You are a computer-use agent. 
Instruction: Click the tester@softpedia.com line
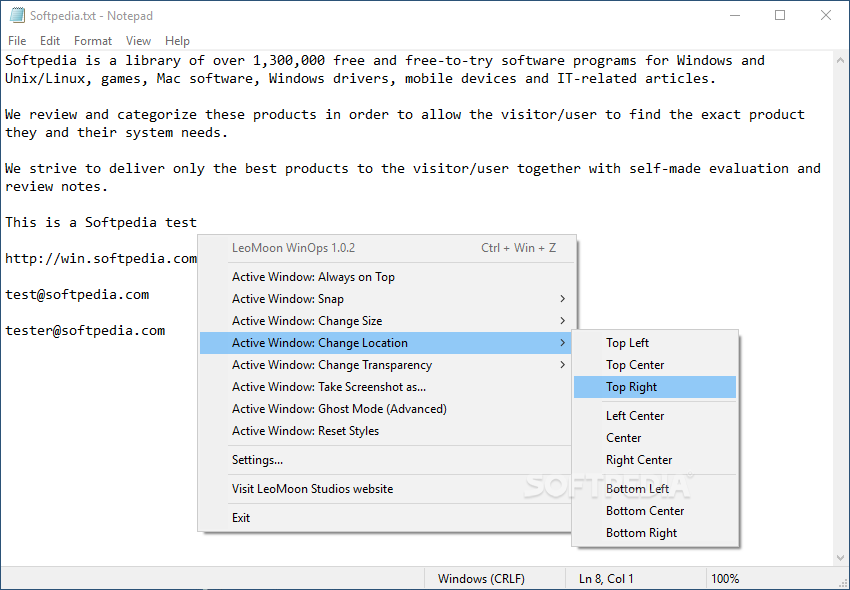pos(85,330)
